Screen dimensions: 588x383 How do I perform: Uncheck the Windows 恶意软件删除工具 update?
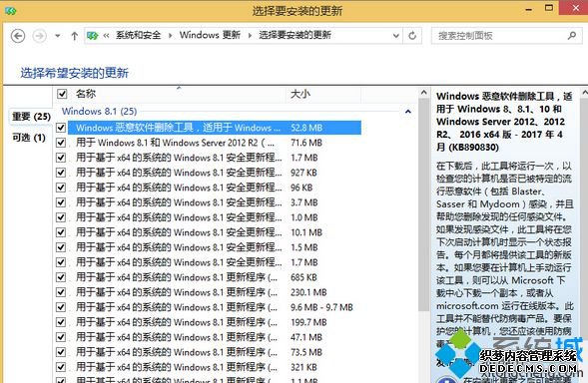coord(61,128)
